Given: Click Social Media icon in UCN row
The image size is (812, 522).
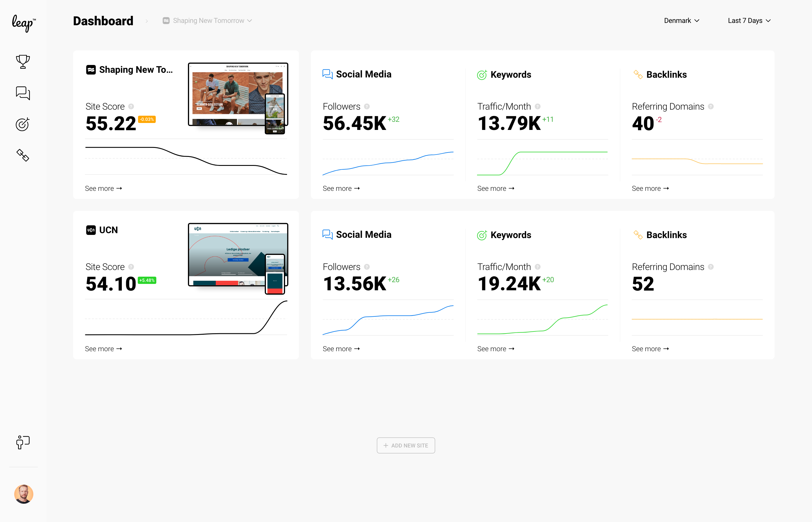Looking at the screenshot, I should click(327, 235).
